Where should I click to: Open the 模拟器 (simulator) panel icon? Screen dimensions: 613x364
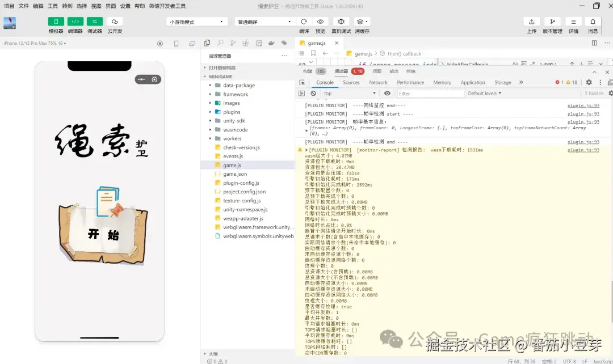[x=56, y=22]
